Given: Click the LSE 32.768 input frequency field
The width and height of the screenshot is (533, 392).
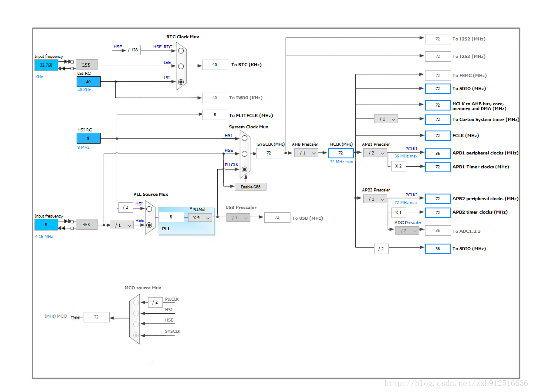Looking at the screenshot, I should point(46,65).
